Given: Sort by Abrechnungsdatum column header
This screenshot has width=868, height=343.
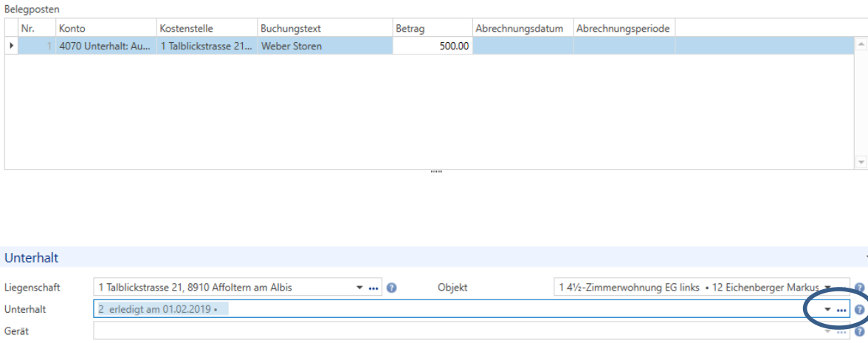Looking at the screenshot, I should click(523, 28).
